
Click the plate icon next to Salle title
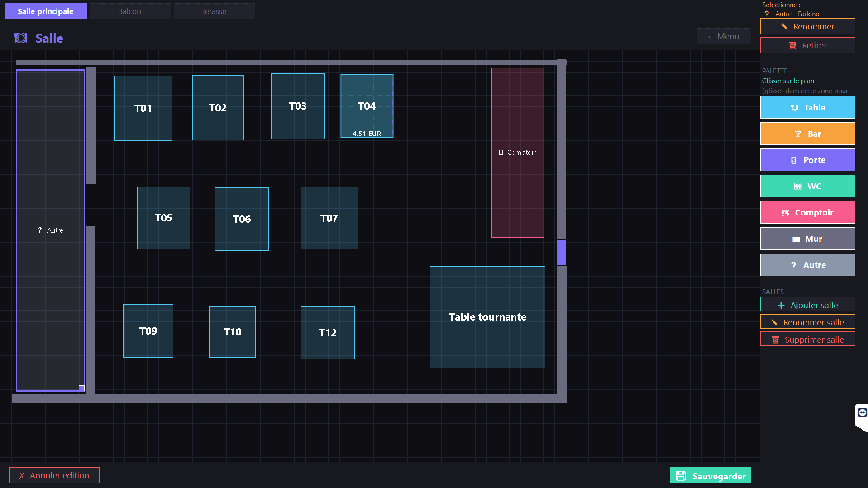click(21, 38)
